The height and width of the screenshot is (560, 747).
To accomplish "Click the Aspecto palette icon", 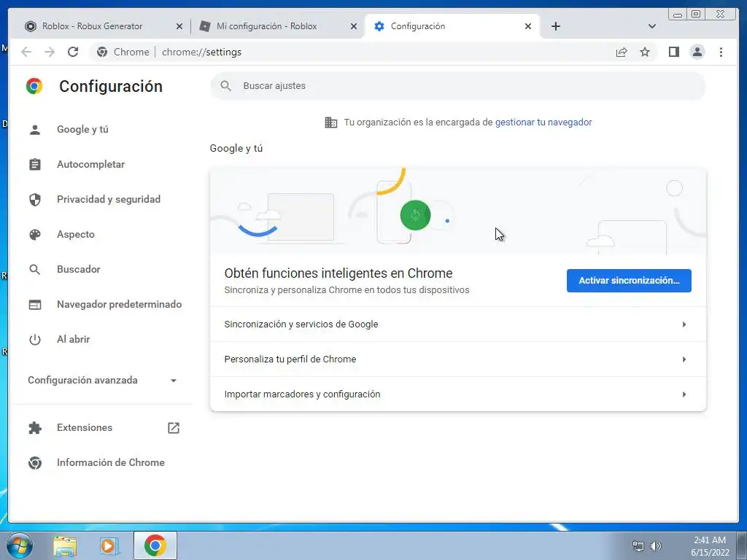I will 35,234.
